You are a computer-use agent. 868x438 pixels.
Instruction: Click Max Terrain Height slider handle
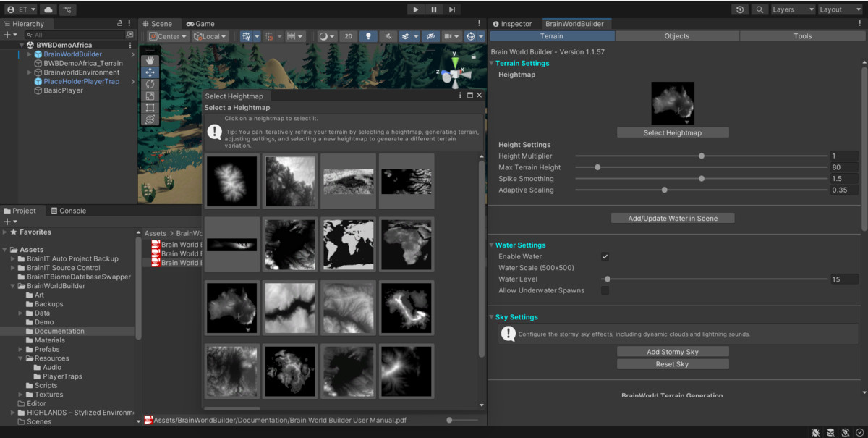coord(597,167)
